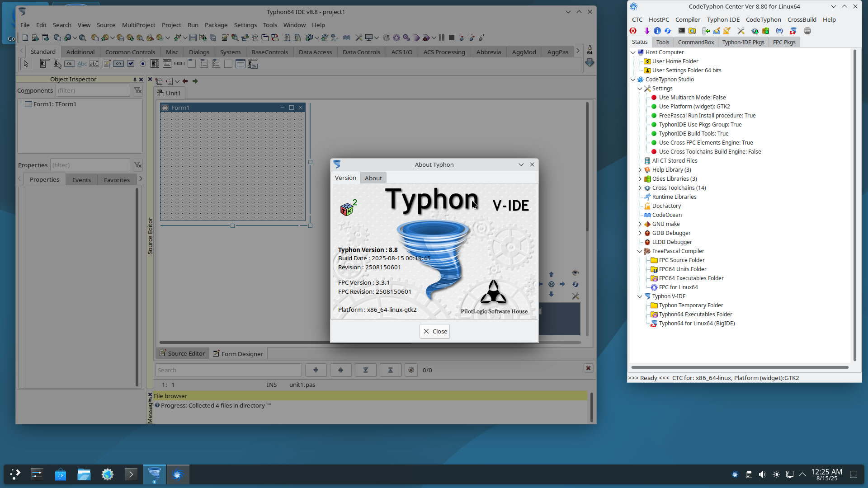Click 'Use Cross Toolchains Build Engine: False' setting
The height and width of the screenshot is (488, 868).
point(710,152)
